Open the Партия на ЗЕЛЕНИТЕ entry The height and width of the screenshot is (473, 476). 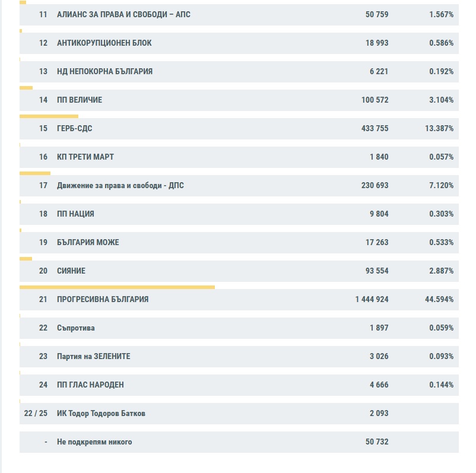(93, 357)
